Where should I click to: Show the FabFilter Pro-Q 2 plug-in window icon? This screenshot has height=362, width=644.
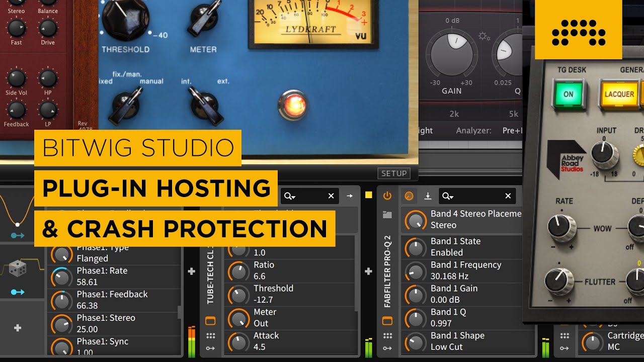[x=387, y=320]
